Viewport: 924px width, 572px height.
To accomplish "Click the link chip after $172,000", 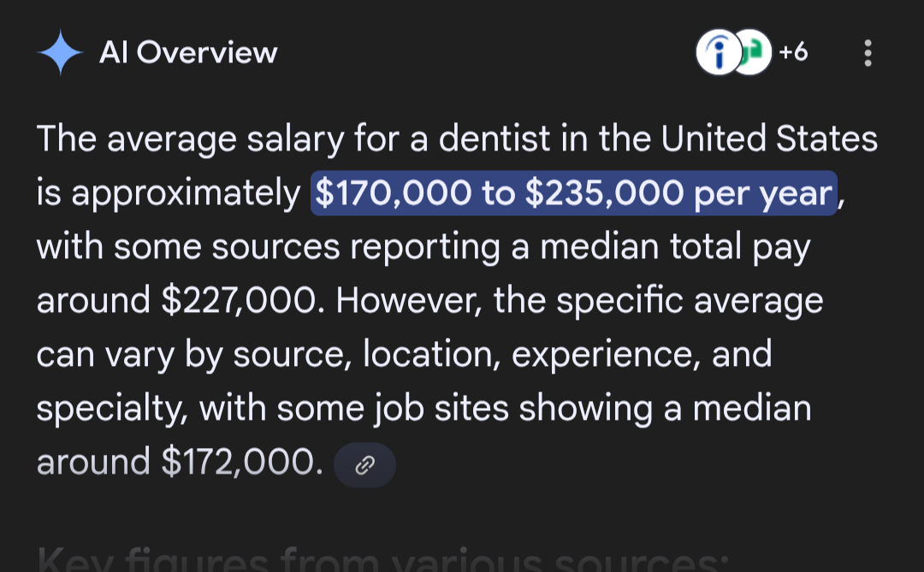I will pos(365,464).
